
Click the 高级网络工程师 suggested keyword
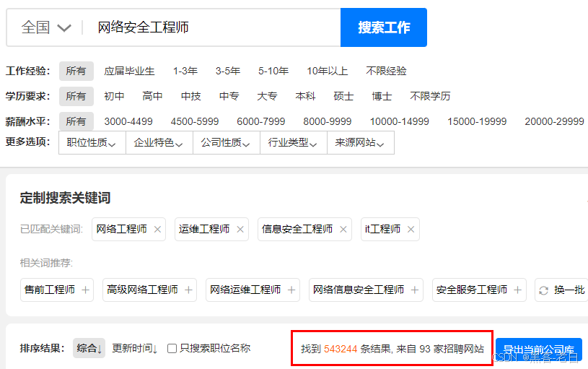pos(142,290)
